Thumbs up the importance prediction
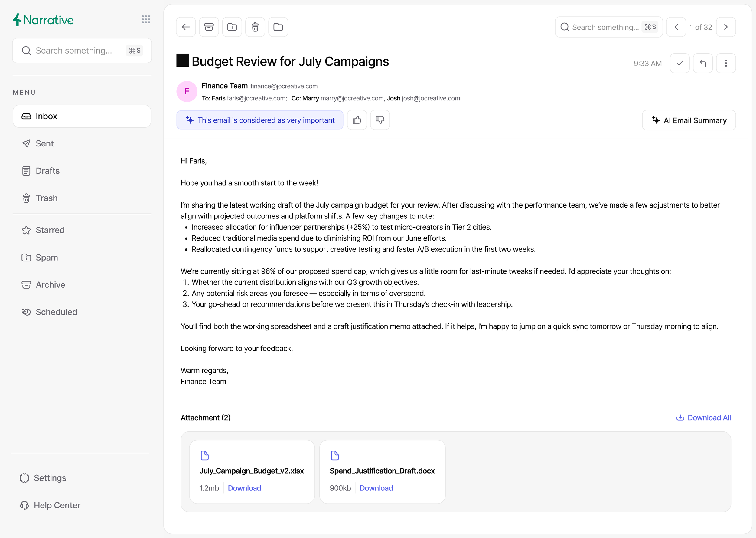The height and width of the screenshot is (538, 756). 357,120
